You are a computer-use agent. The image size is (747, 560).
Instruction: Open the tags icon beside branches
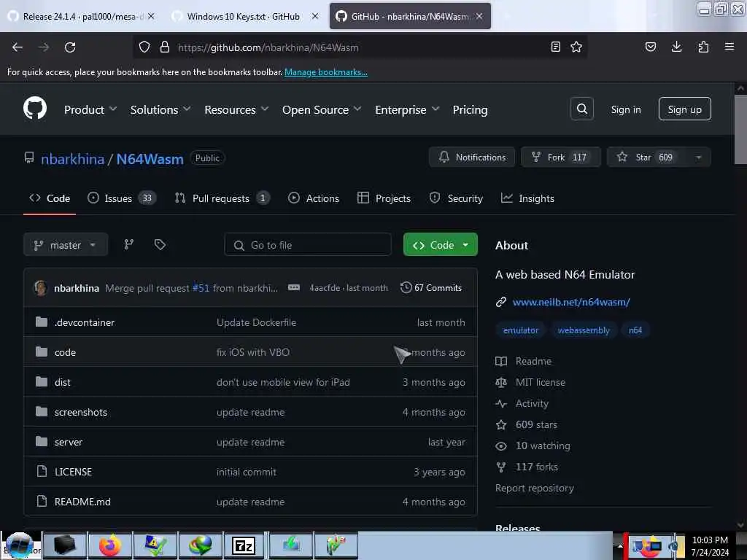[x=160, y=245]
